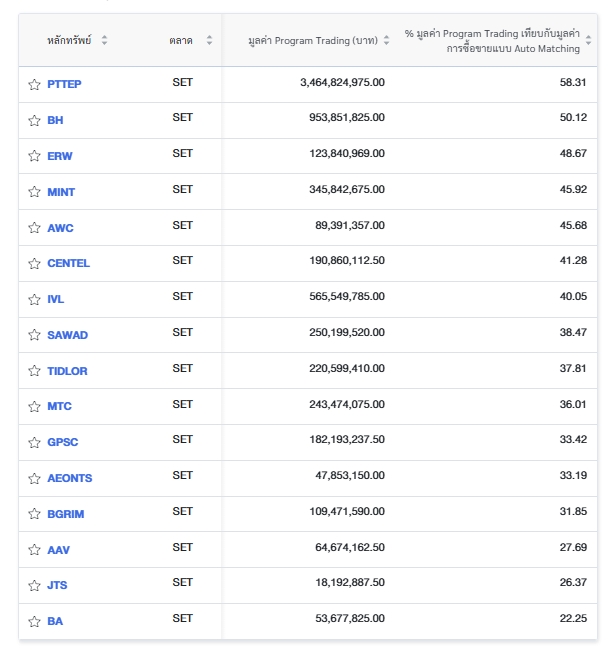The width and height of the screenshot is (612, 660).
Task: Add BH to favorites with star
Action: pos(34,121)
